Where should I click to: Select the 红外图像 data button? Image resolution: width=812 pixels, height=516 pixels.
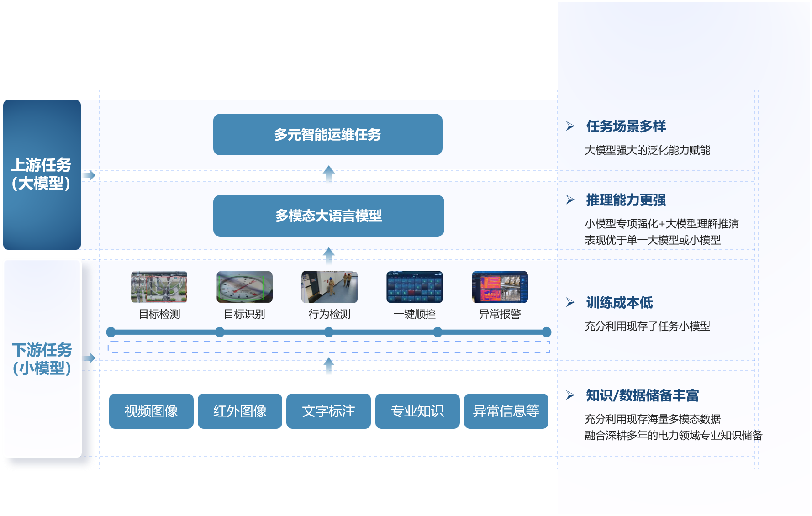point(240,411)
